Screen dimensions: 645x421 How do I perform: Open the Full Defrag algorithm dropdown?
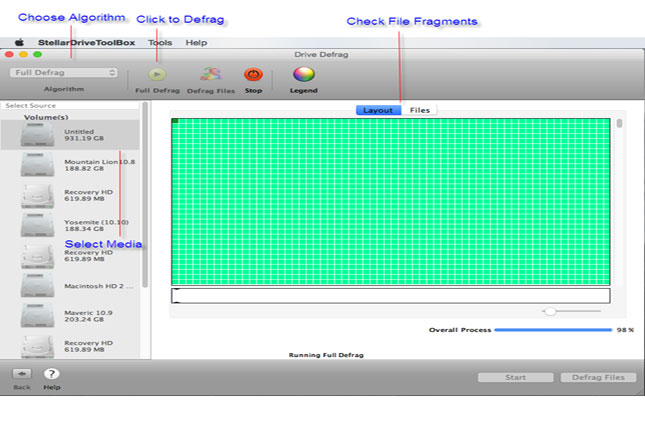click(x=64, y=72)
